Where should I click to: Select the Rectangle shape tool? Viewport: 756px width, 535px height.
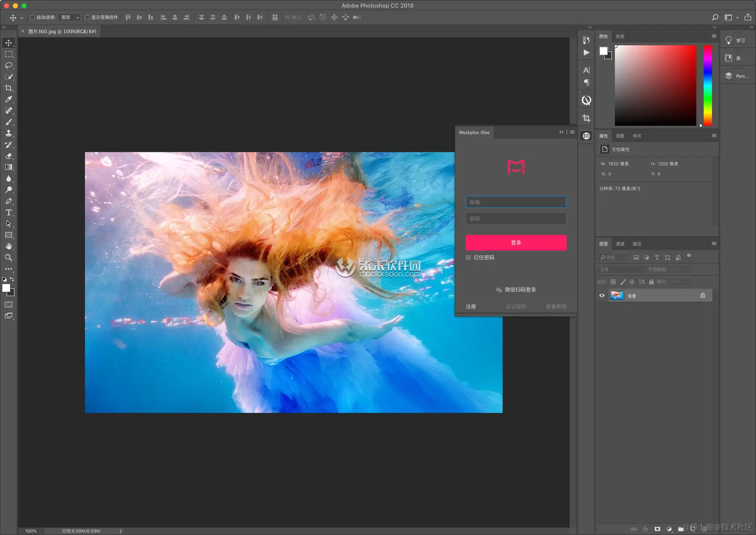point(9,235)
